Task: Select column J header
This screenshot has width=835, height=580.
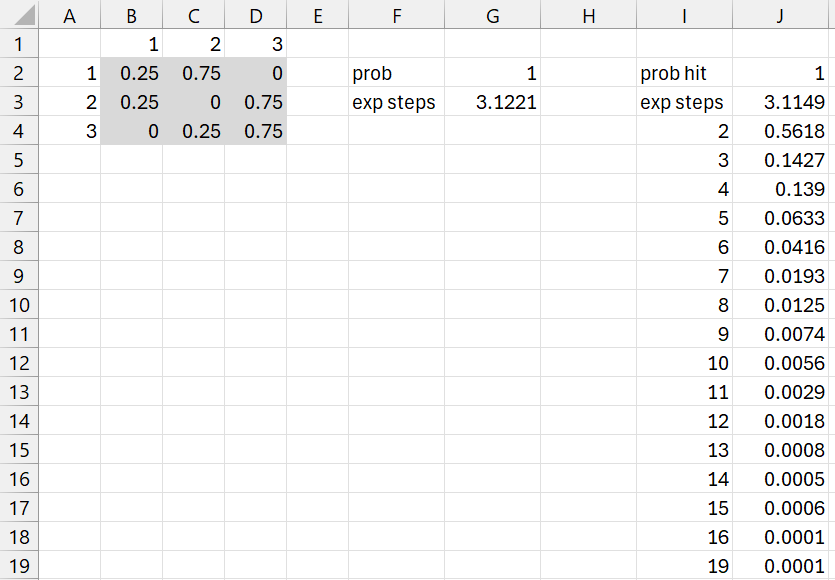Action: point(780,14)
